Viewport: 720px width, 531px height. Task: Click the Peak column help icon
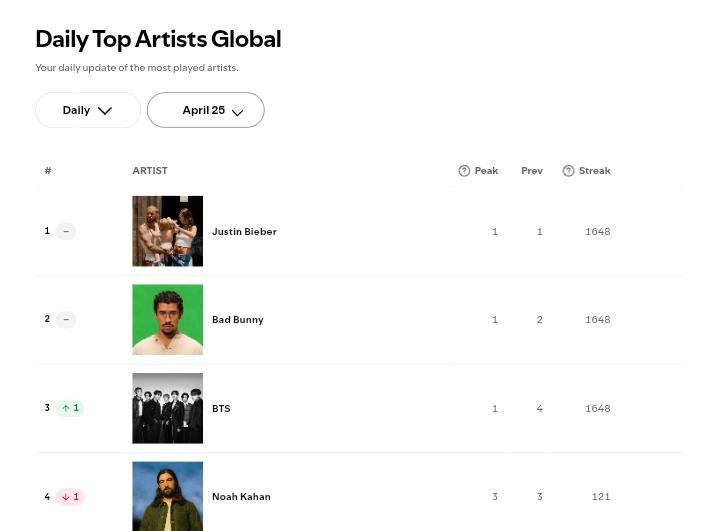tap(464, 171)
